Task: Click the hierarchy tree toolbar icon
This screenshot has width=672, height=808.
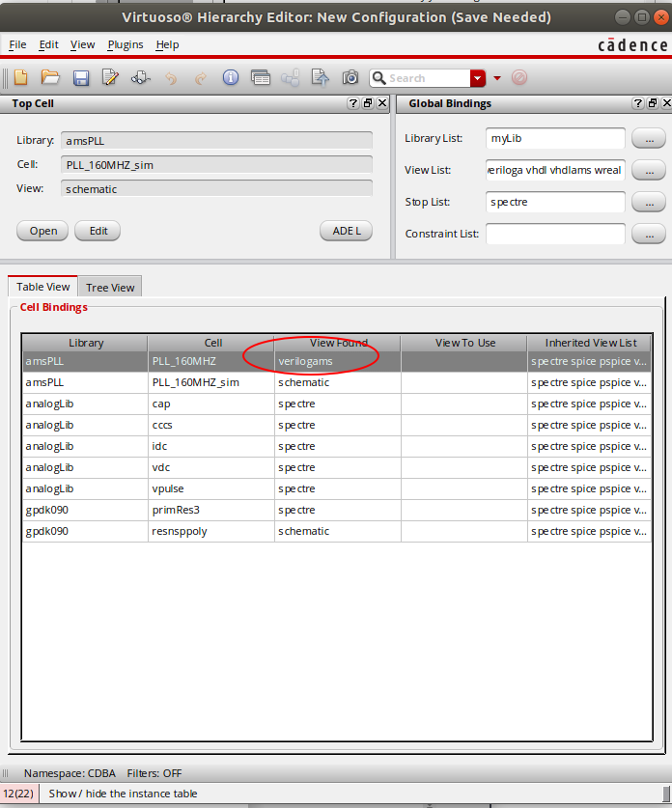Action: [290, 78]
